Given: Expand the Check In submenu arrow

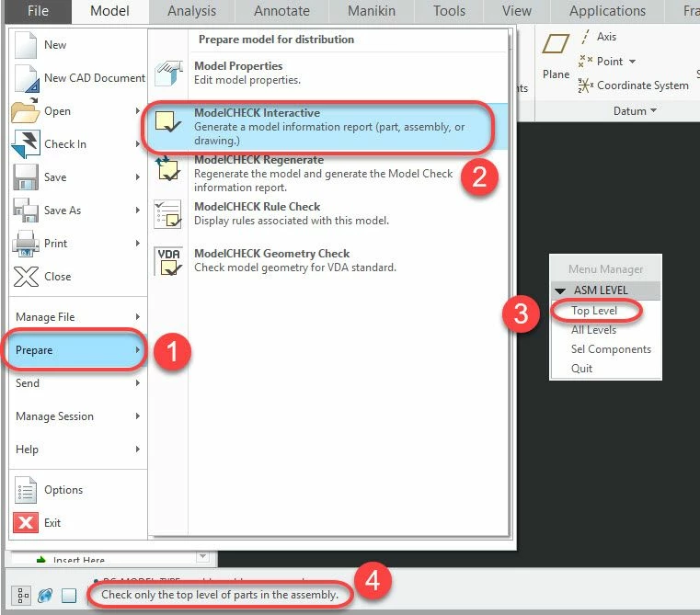Looking at the screenshot, I should pos(138,143).
